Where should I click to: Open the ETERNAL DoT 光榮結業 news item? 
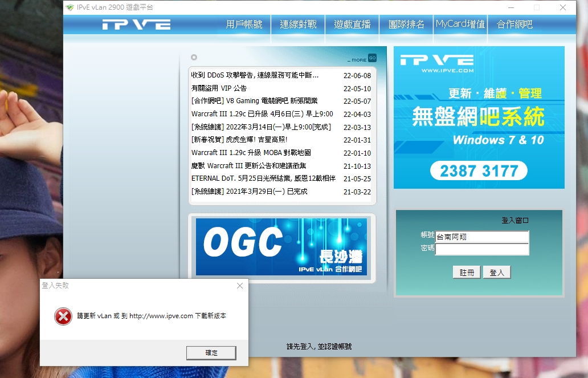point(263,178)
